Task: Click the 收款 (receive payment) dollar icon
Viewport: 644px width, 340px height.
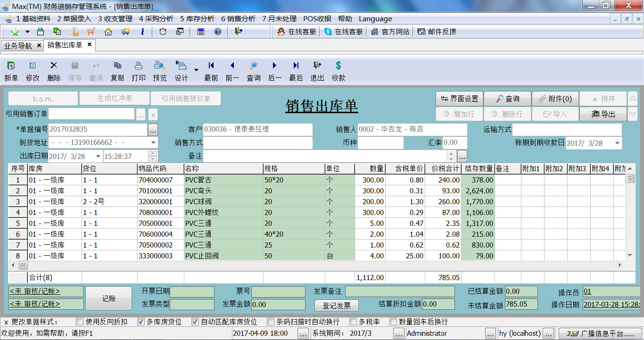Action: tap(338, 66)
